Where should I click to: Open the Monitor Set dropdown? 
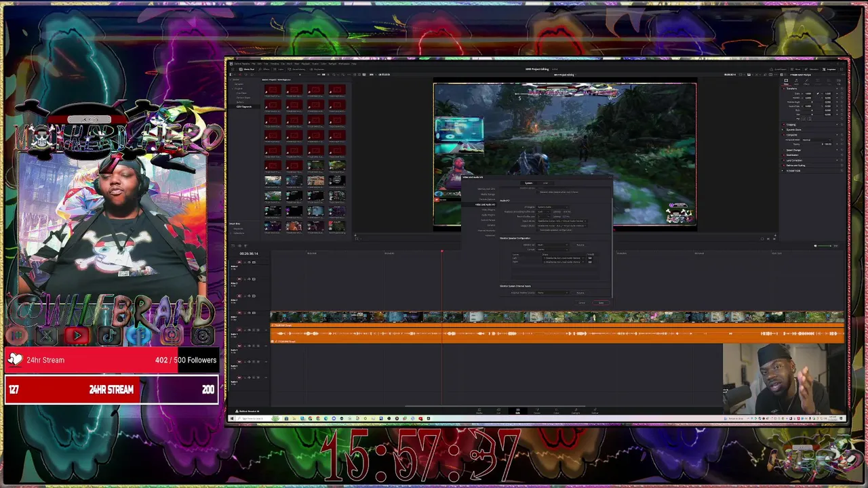click(553, 245)
